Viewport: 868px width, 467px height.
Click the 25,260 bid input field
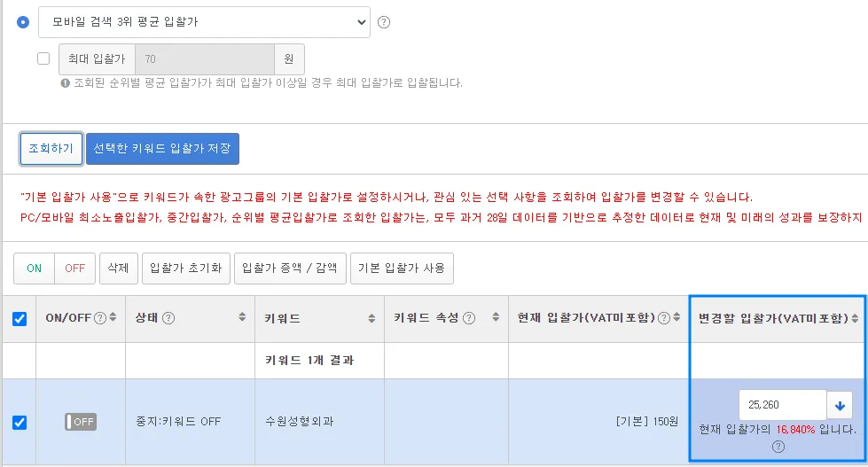coord(783,405)
